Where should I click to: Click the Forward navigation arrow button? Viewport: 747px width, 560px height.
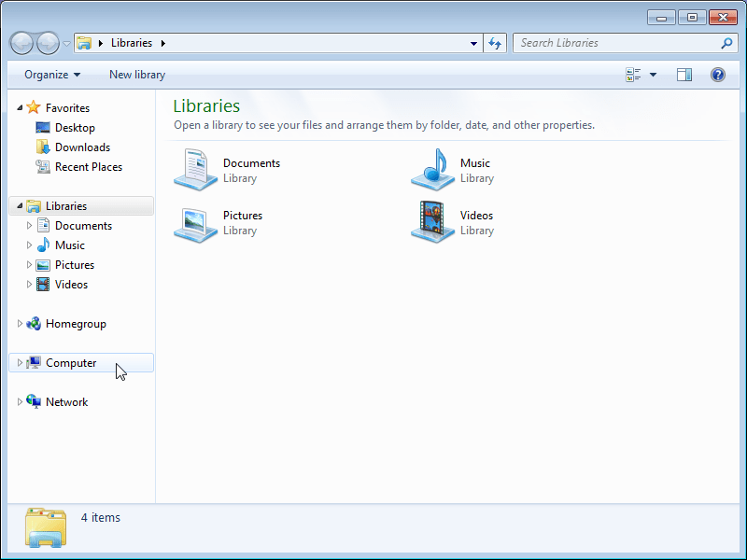coord(48,43)
